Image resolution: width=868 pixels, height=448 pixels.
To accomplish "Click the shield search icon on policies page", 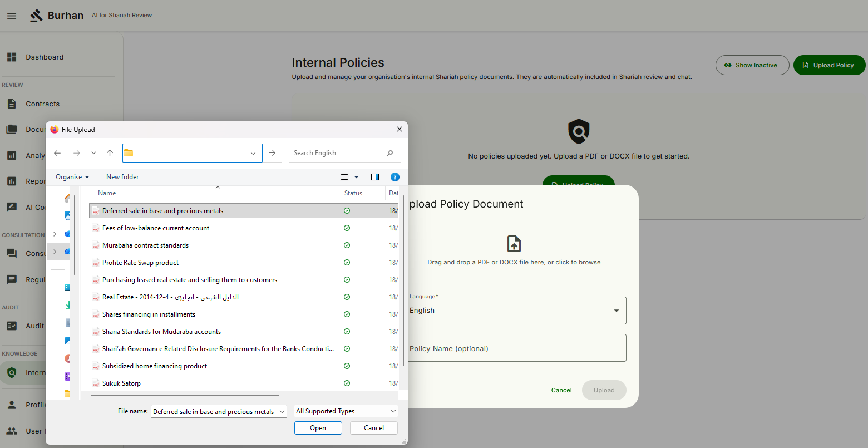I will pos(579,132).
